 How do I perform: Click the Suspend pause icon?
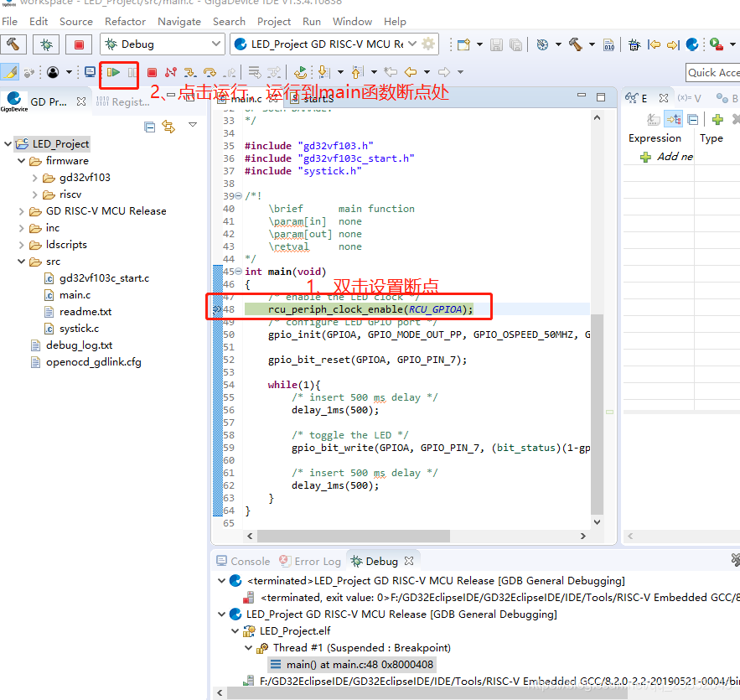tap(132, 73)
